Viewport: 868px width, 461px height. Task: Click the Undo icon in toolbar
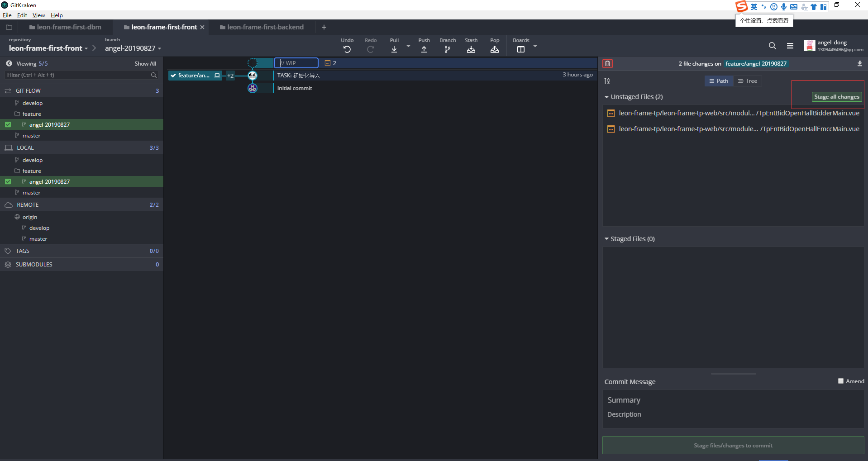coord(347,49)
